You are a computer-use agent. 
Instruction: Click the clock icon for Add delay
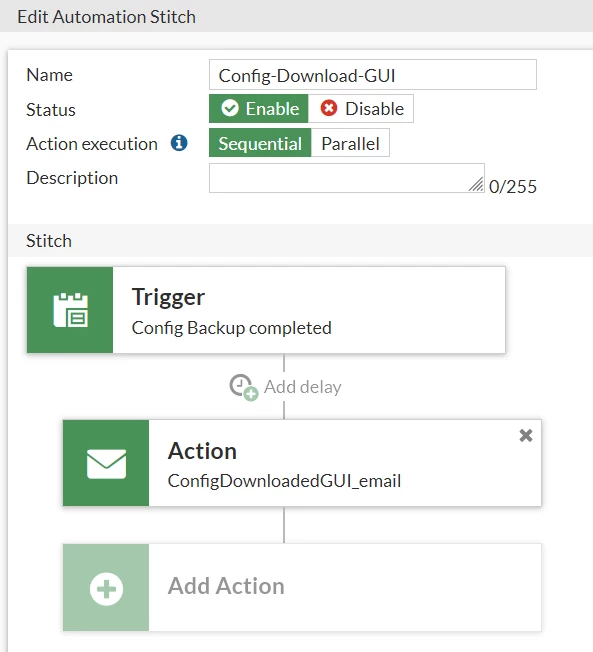tap(244, 387)
